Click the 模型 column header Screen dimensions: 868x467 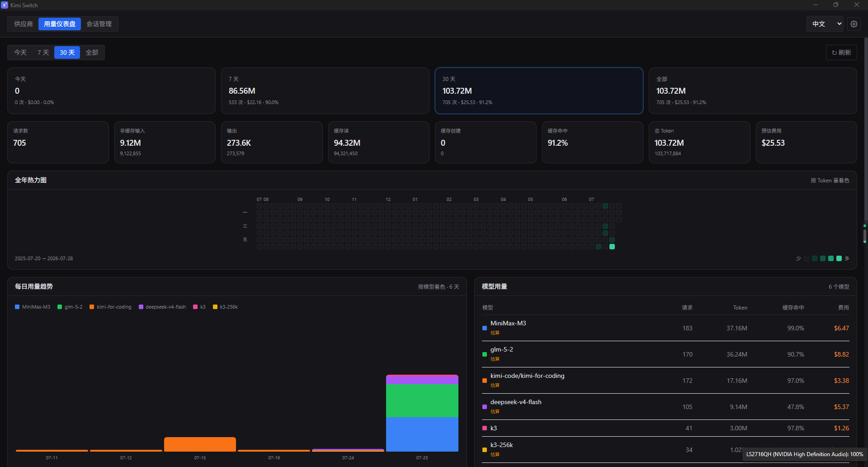point(488,308)
